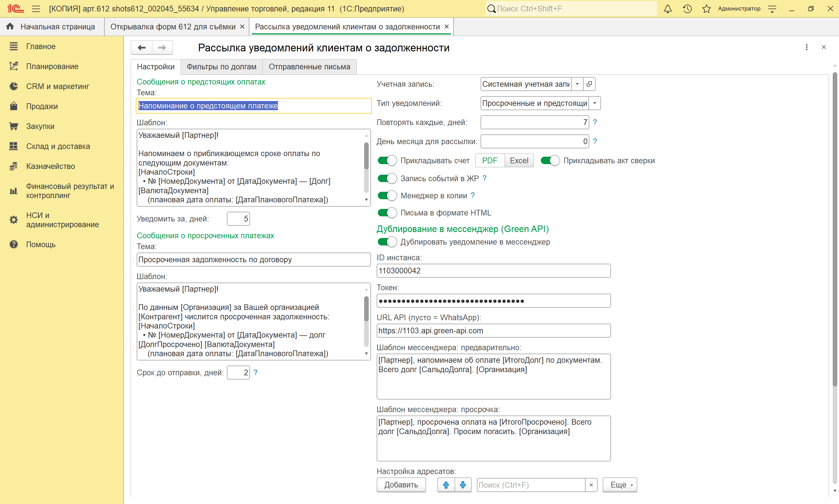
Task: Click the Добавить button
Action: (x=401, y=485)
